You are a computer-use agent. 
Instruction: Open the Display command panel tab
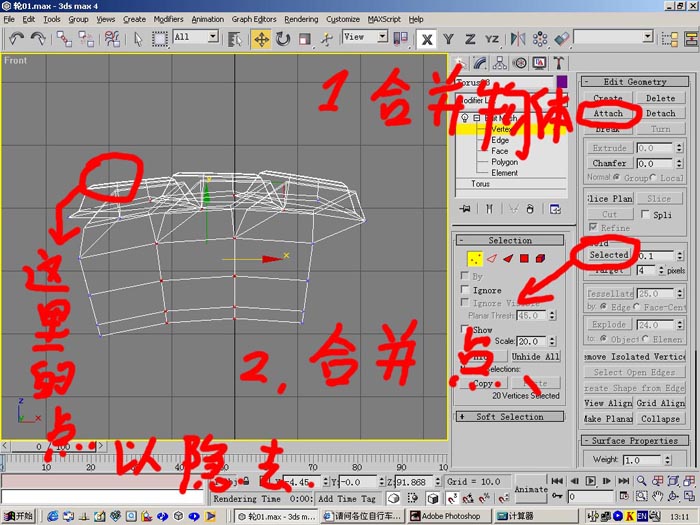[x=539, y=63]
